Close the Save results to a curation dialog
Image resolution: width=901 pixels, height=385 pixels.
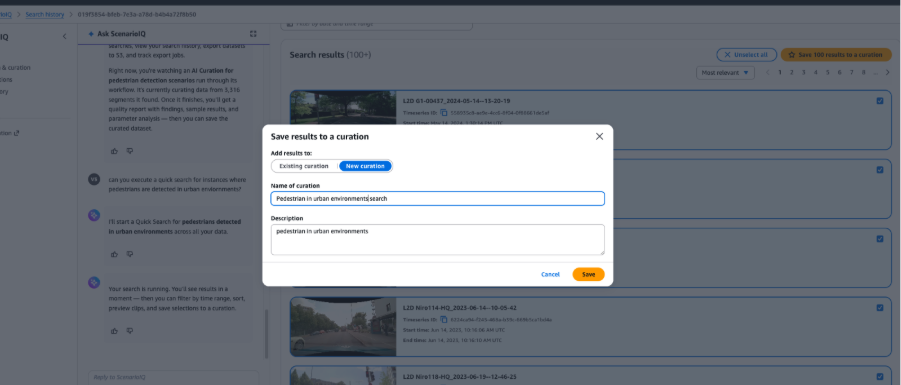coord(599,136)
